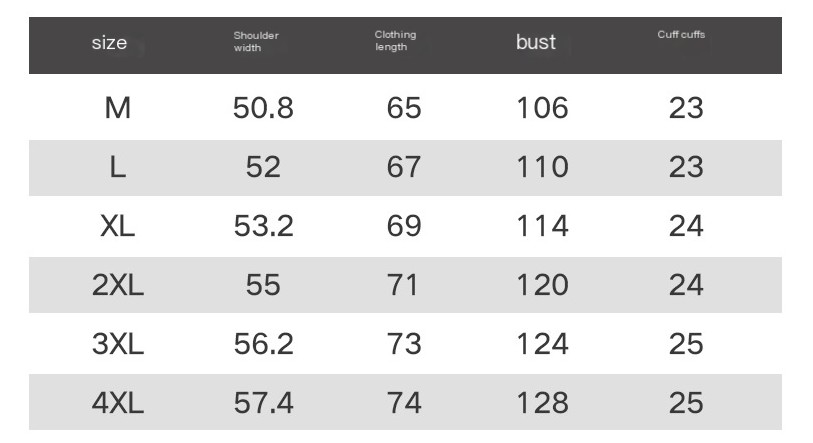Click the cuff value in the M row
813x443 pixels.
point(686,108)
